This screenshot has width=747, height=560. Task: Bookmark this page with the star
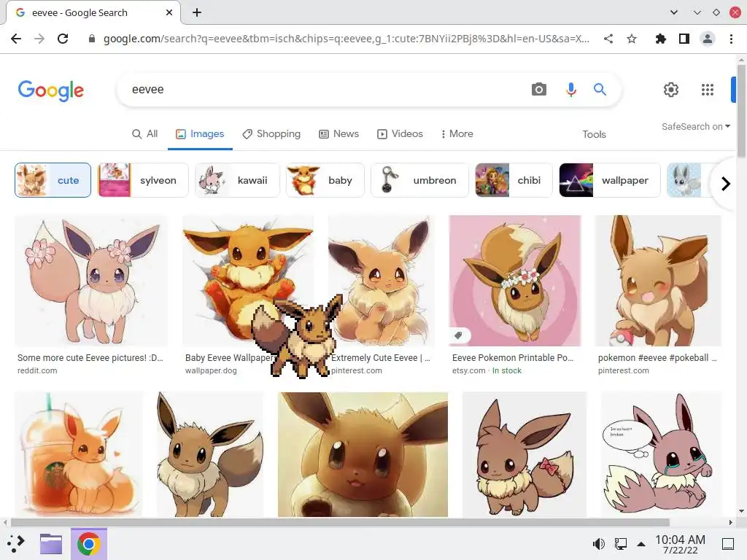[632, 39]
